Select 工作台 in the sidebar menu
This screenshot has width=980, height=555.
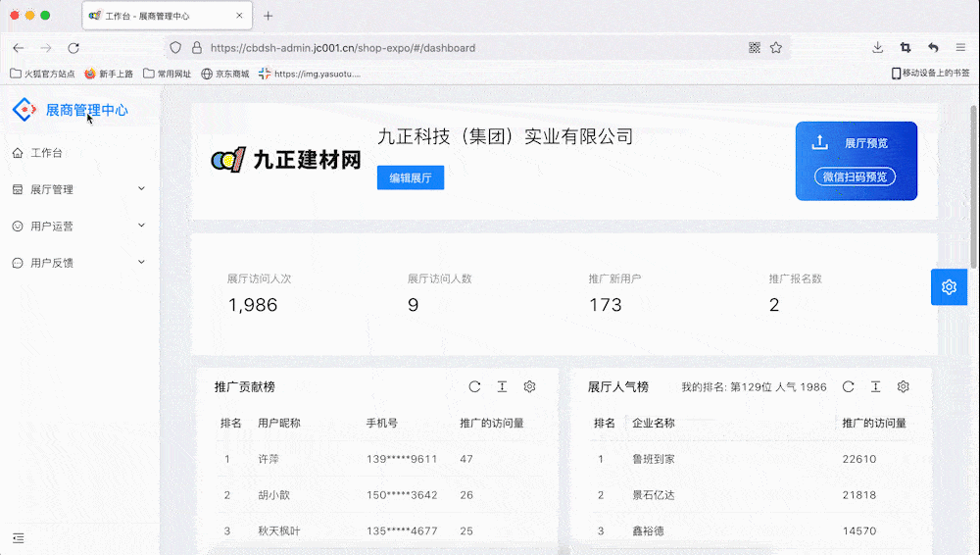(46, 153)
